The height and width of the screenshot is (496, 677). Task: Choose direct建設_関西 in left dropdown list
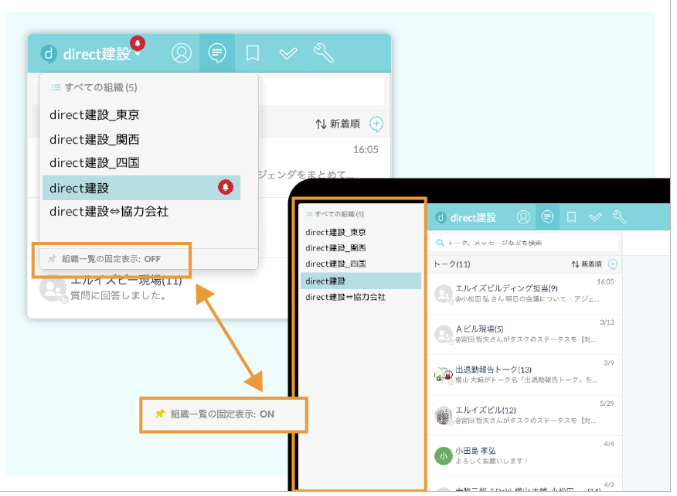point(94,139)
